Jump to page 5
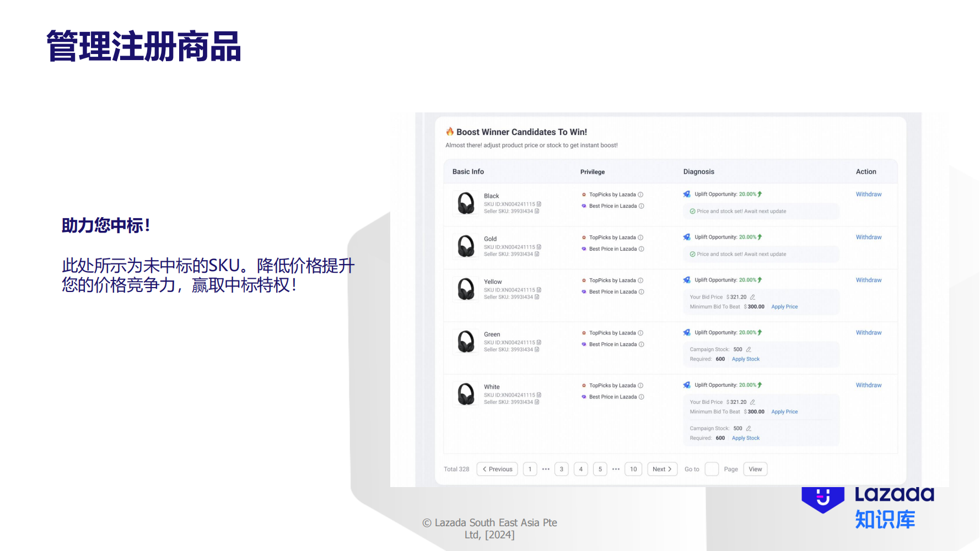This screenshot has width=980, height=551. click(600, 469)
